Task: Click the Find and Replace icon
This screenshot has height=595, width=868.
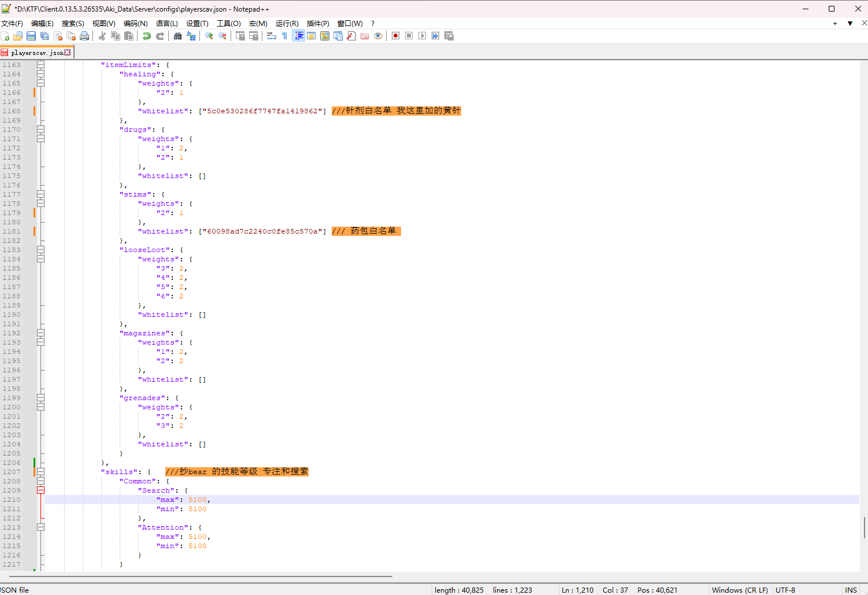Action: (191, 36)
